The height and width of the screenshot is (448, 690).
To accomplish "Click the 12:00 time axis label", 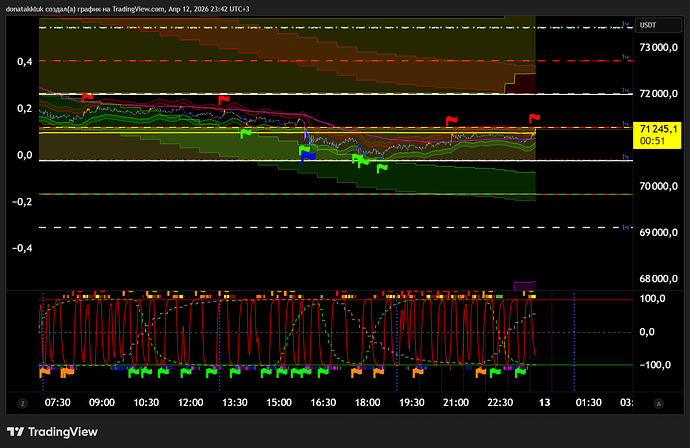I will (191, 403).
